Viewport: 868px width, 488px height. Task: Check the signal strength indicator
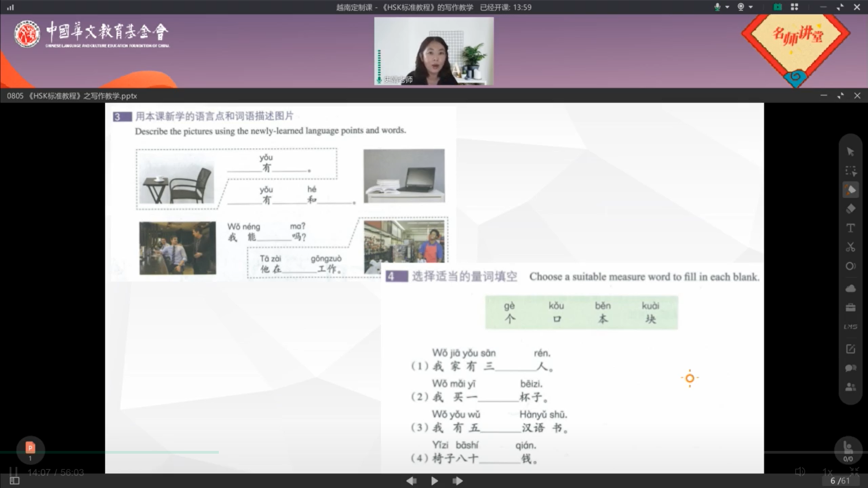[10, 7]
